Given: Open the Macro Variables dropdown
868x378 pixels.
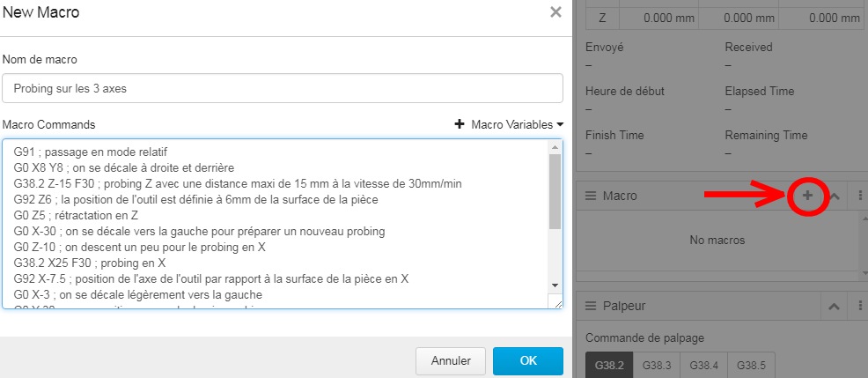Looking at the screenshot, I should [x=517, y=125].
